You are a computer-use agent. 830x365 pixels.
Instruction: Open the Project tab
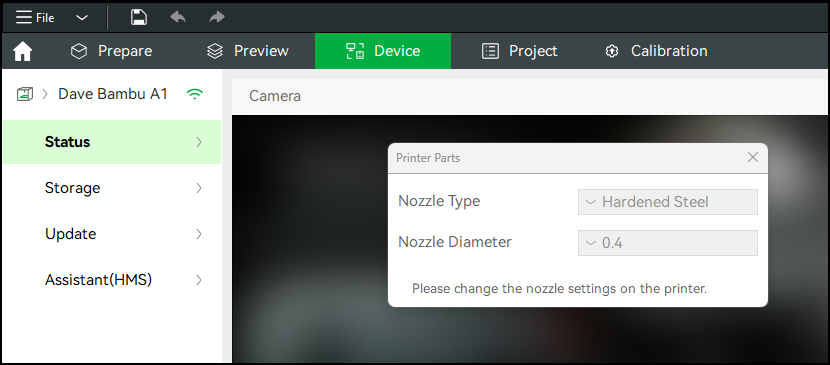520,51
